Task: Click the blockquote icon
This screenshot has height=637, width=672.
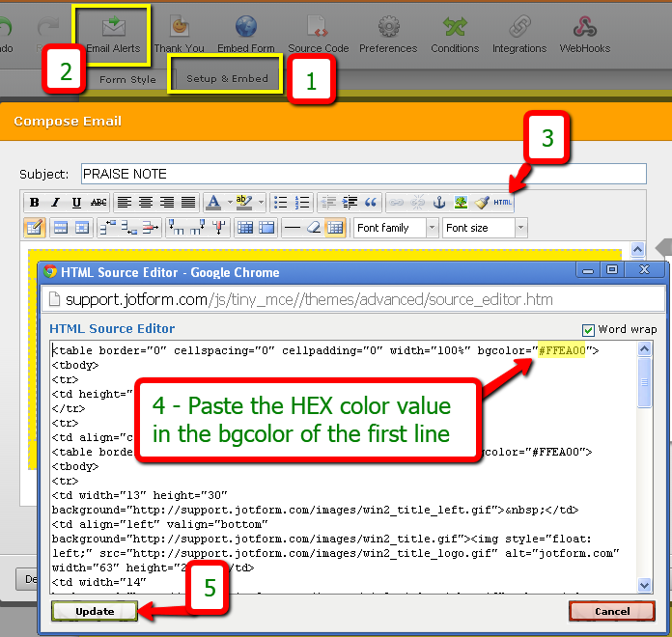Action: pos(369,203)
